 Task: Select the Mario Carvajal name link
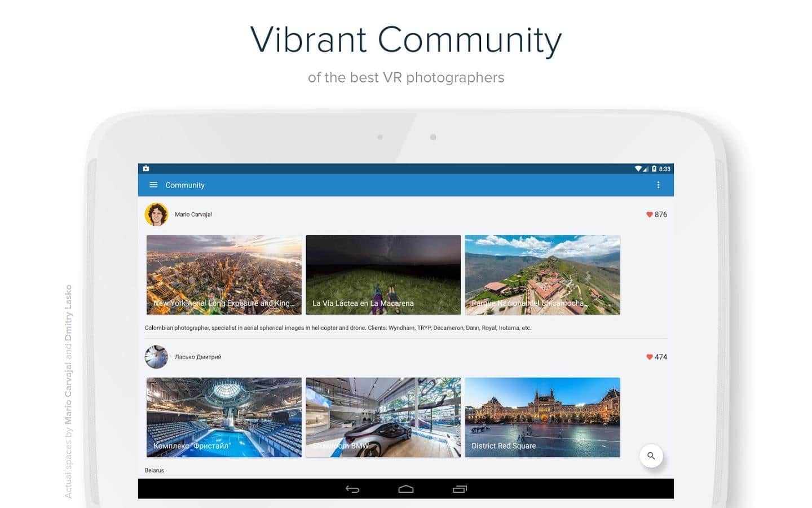coord(193,214)
